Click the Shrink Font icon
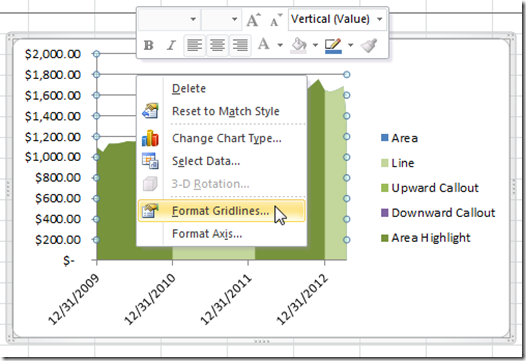Viewport: 526px width, 361px height. pos(276,20)
